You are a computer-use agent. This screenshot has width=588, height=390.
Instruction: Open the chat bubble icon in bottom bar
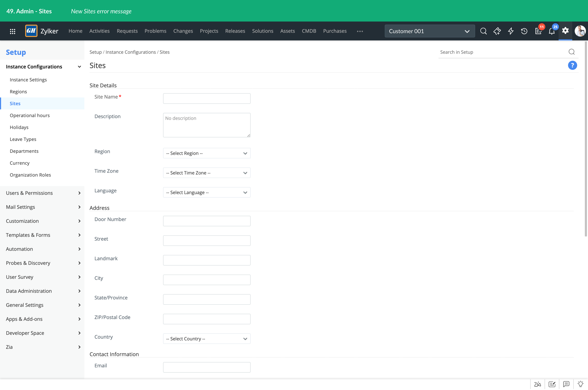[566, 384]
